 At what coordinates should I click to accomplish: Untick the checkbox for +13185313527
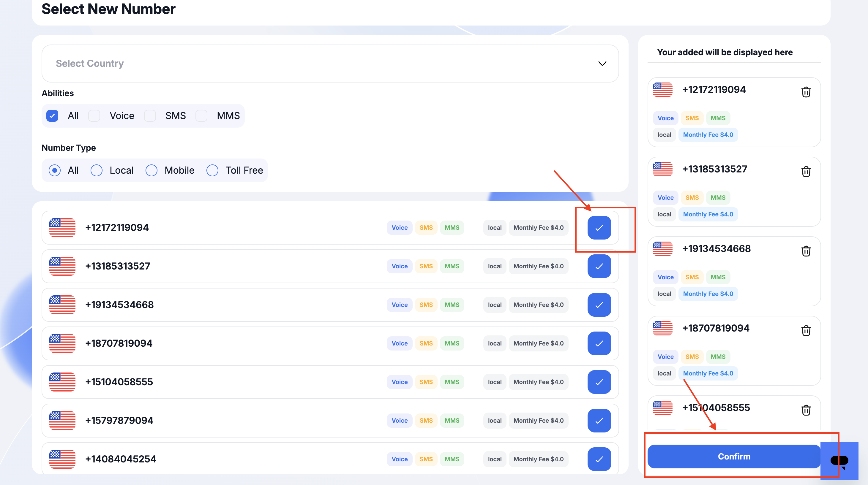coord(599,266)
